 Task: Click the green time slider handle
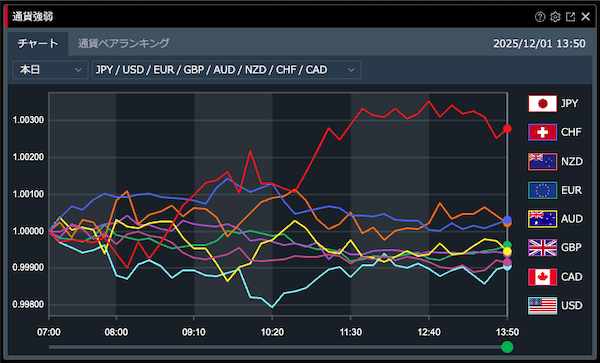[507, 347]
